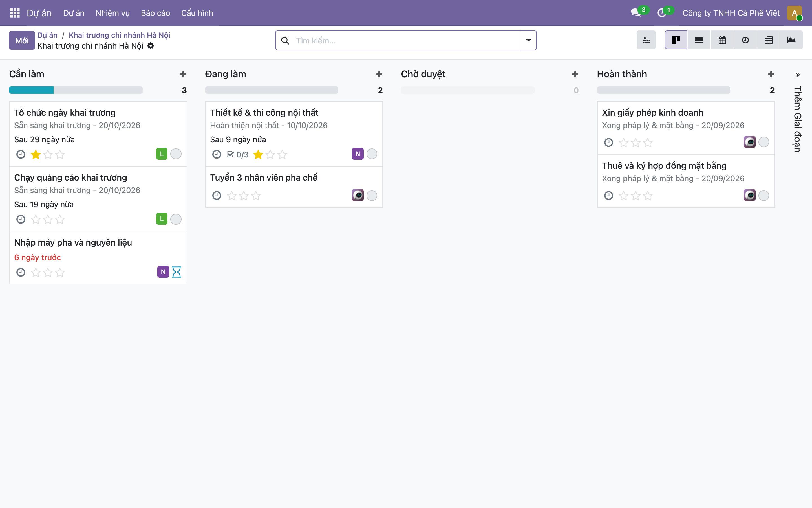The height and width of the screenshot is (508, 812).
Task: Click the Đang làm progress bar
Action: click(272, 90)
